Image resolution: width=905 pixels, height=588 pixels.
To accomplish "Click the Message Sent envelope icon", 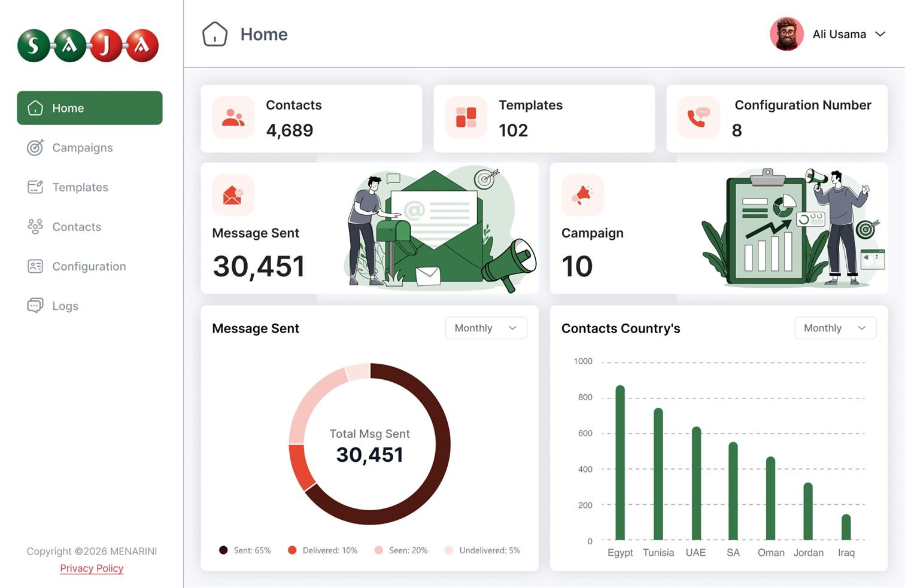I will click(233, 195).
